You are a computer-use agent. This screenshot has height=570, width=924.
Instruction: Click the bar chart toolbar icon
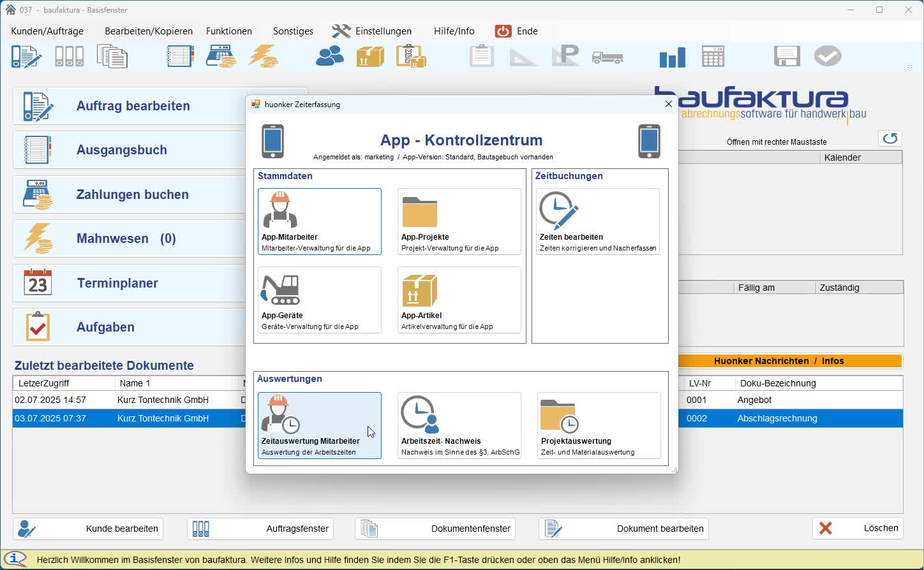pos(672,57)
